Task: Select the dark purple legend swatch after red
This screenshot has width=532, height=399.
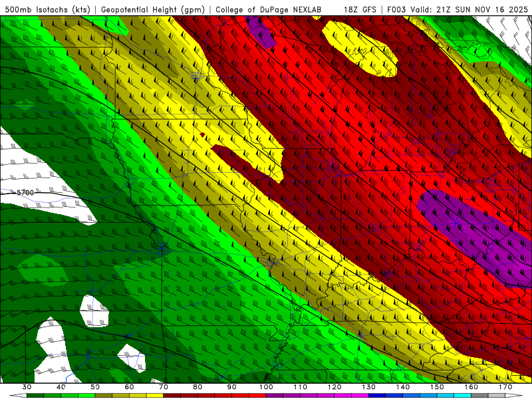Action: 275,395
